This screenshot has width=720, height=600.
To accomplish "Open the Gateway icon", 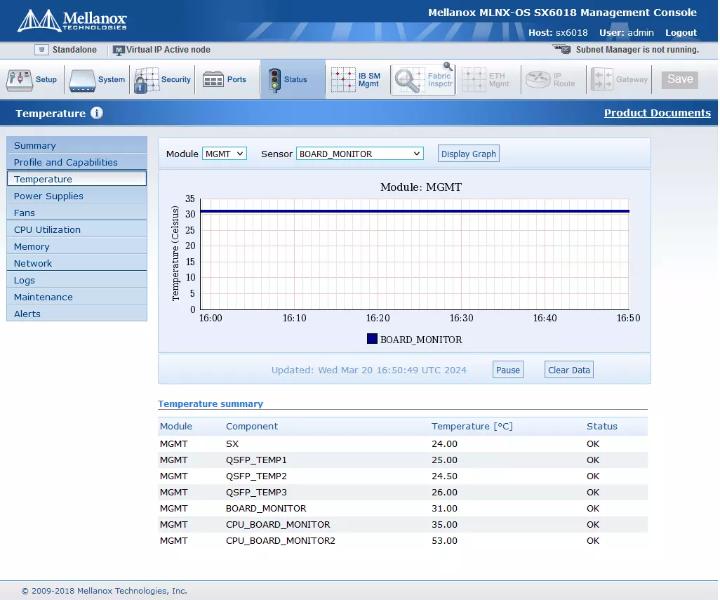I will (x=602, y=80).
